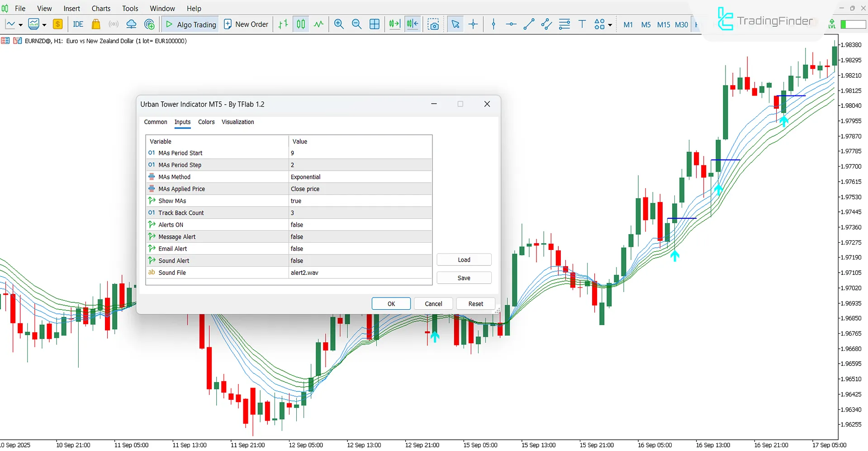868x451 pixels.
Task: Select the trendline drawing tool
Action: click(x=529, y=24)
